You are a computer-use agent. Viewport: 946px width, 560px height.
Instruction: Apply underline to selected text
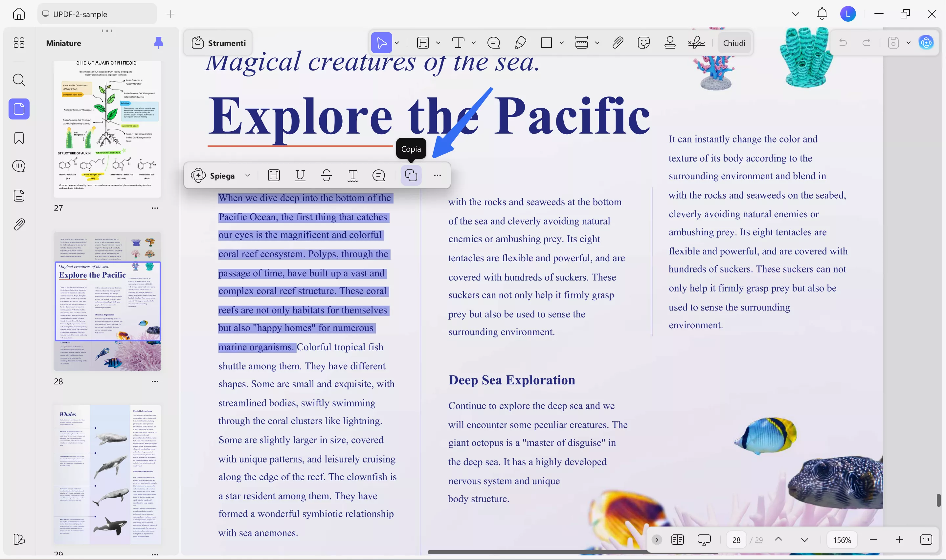point(300,176)
